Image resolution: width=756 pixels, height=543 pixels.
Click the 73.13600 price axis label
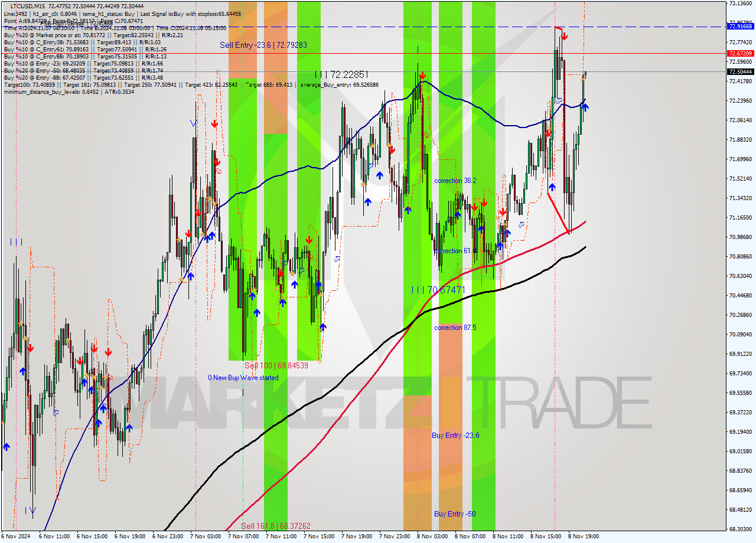[741, 4]
